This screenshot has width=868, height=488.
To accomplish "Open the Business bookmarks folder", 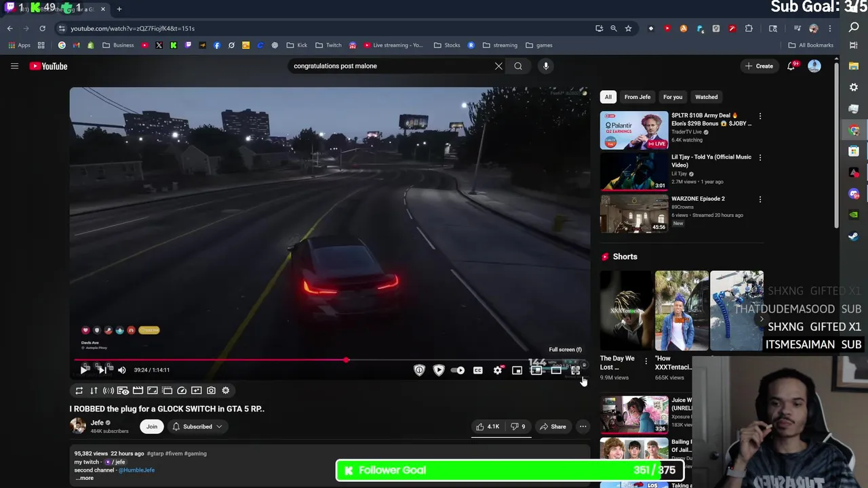I will click(118, 45).
